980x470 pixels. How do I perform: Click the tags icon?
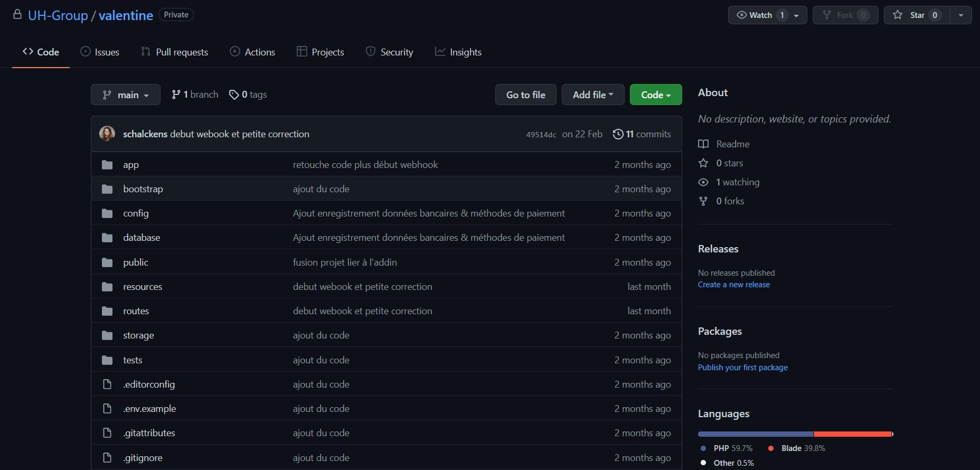pos(234,95)
